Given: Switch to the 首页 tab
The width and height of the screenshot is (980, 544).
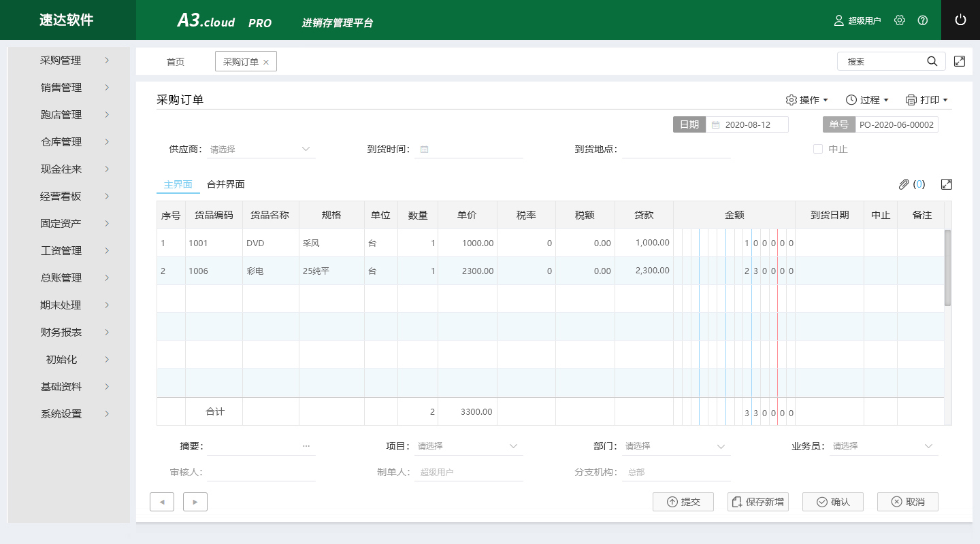Looking at the screenshot, I should point(176,62).
